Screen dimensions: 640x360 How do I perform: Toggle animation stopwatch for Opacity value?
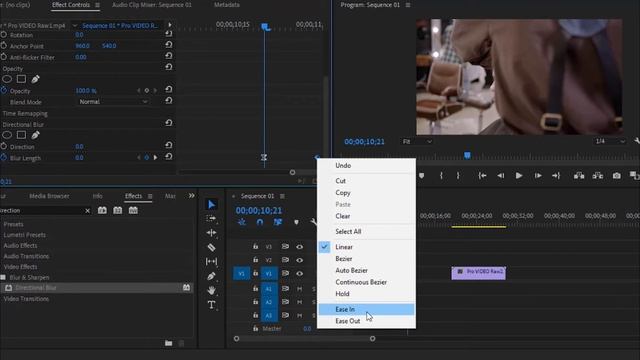4,91
